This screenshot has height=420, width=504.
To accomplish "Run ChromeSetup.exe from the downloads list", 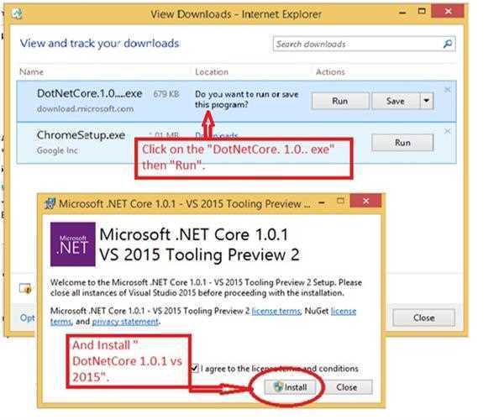I will coord(402,143).
